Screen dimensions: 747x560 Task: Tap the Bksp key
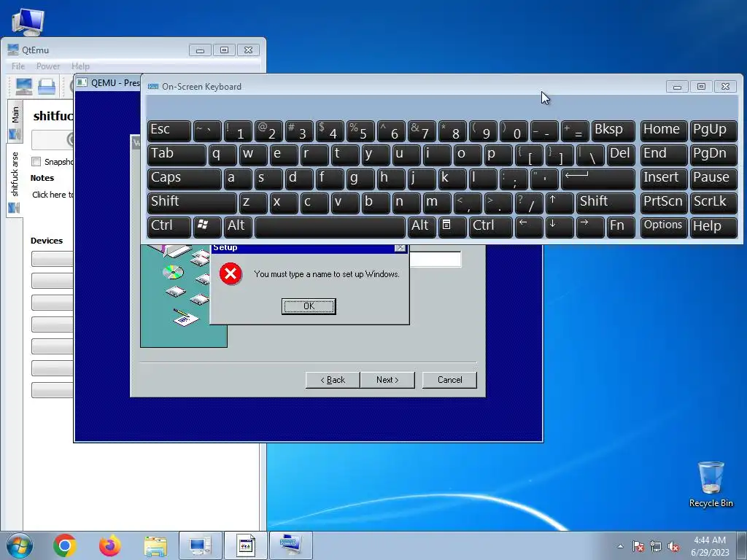pos(613,131)
